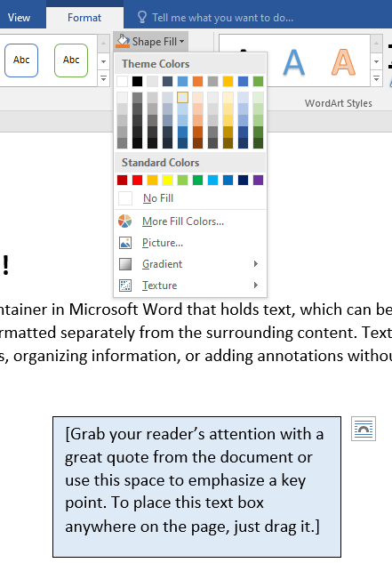
Task: Pick the dark blue-gray theme color swatch
Action: 167,82
